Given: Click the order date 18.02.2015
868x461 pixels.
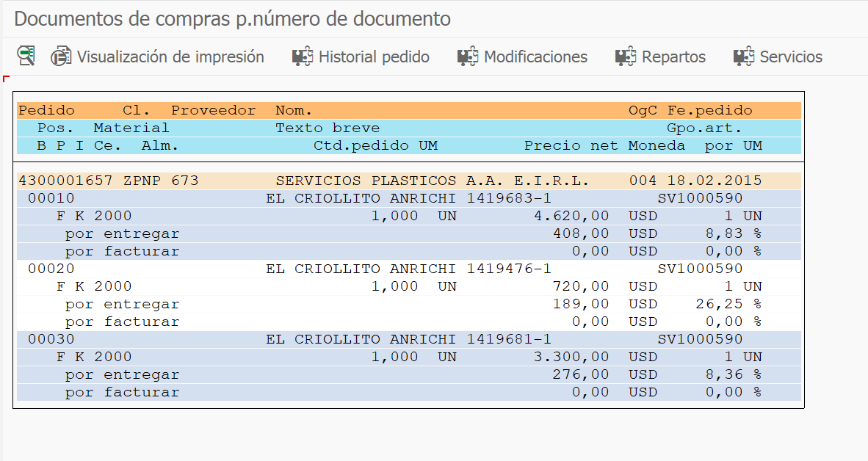Looking at the screenshot, I should tap(715, 181).
